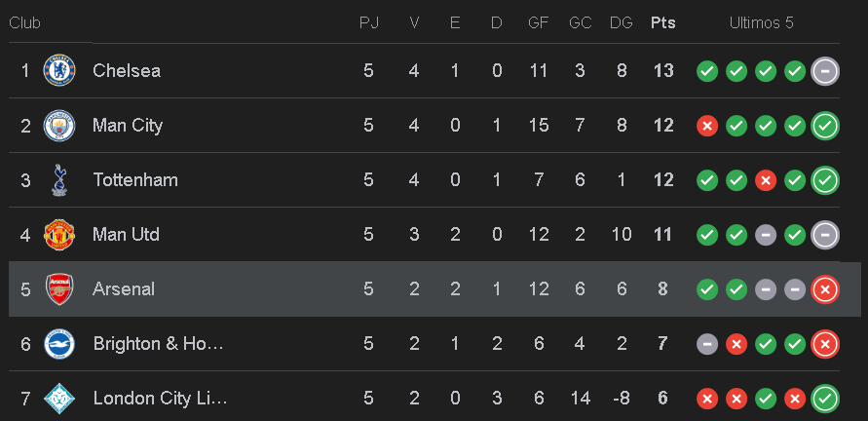Click the Club column header
The image size is (868, 421).
pos(24,22)
